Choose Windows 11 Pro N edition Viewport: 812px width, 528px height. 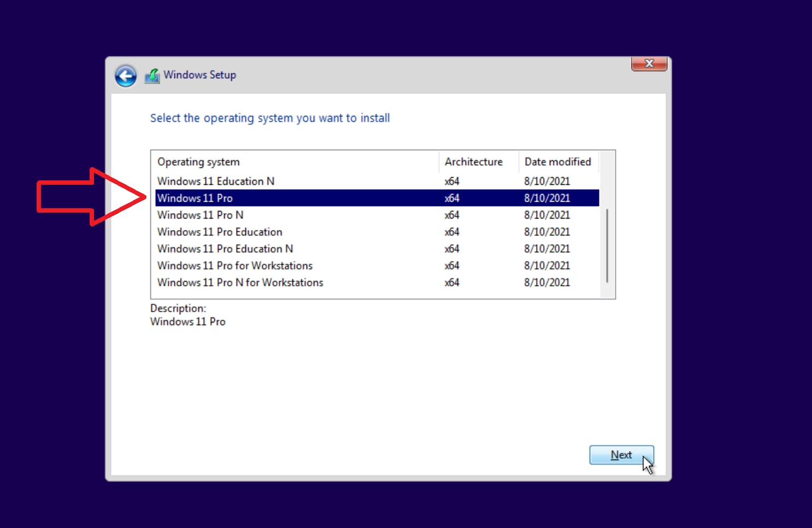(200, 215)
